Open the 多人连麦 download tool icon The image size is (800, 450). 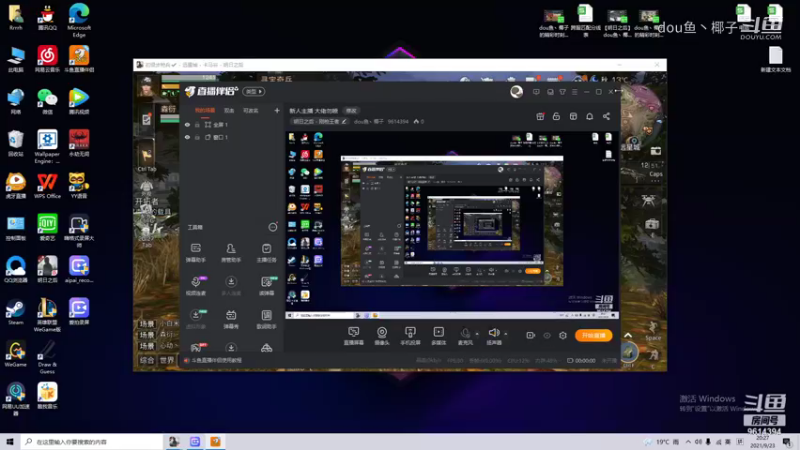231,286
